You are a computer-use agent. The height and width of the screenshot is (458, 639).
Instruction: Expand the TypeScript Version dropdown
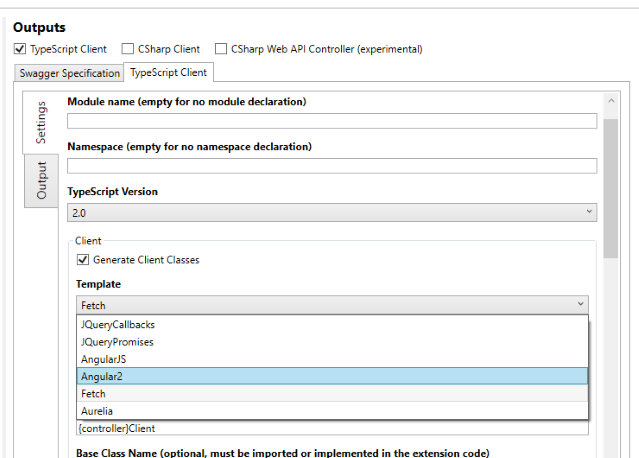(x=332, y=213)
